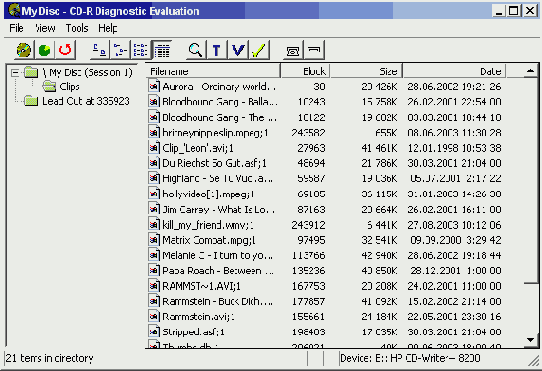Select Rammstein.avi;1 file
The height and width of the screenshot is (371, 542).
(198, 316)
